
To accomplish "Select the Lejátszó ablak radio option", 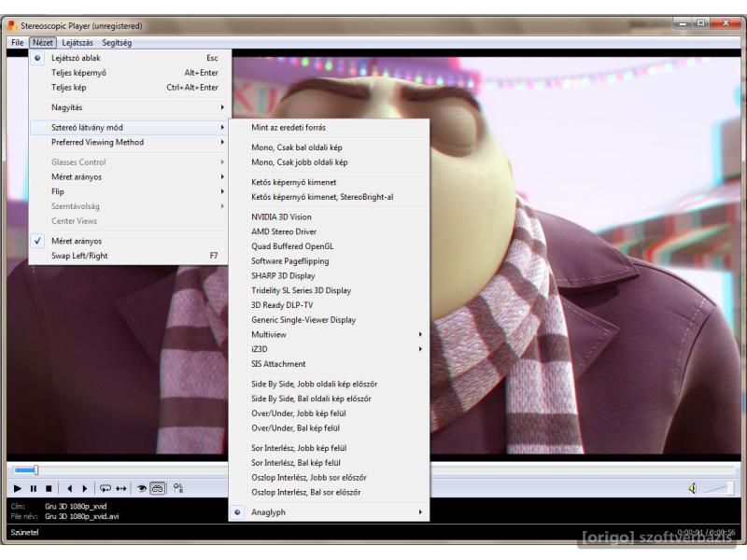I will [x=130, y=58].
